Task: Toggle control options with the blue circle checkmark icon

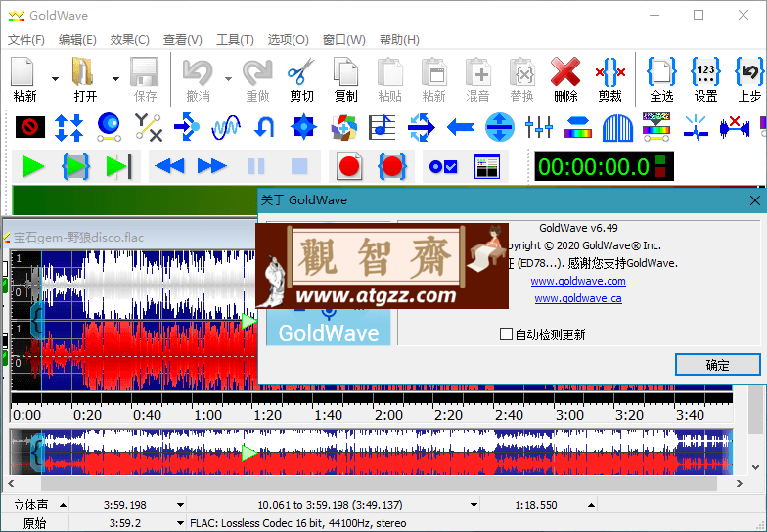Action: [x=443, y=167]
